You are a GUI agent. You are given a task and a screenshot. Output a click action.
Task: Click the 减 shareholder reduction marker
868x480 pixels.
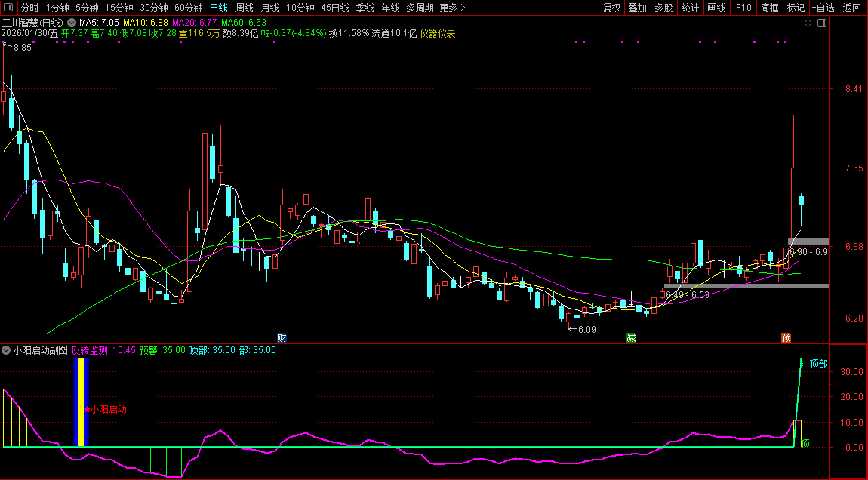coord(631,337)
